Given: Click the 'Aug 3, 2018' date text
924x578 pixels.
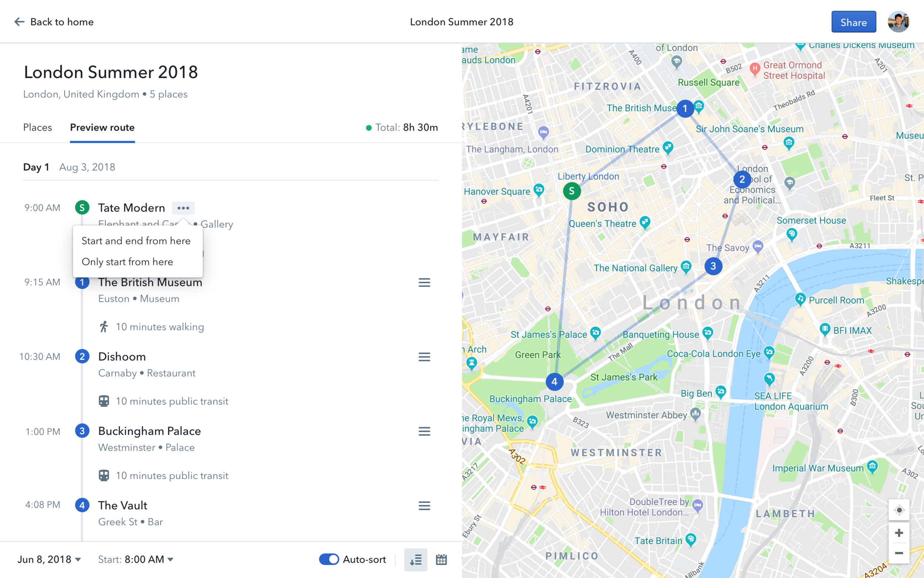Looking at the screenshot, I should click(87, 167).
